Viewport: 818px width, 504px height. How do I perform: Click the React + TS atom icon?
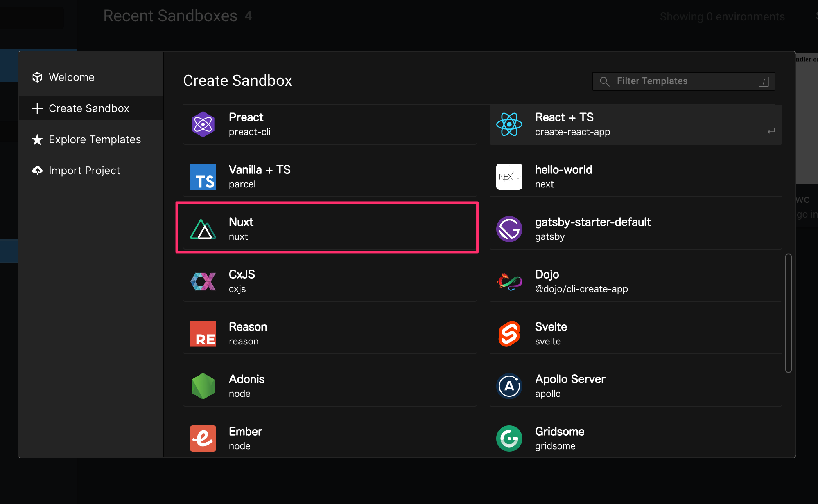coord(509,124)
